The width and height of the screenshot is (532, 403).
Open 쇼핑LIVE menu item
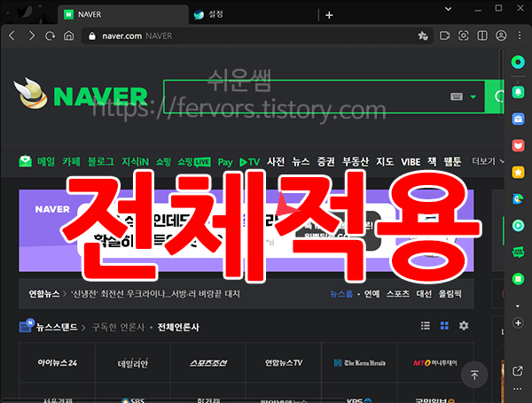pyautogui.click(x=194, y=162)
